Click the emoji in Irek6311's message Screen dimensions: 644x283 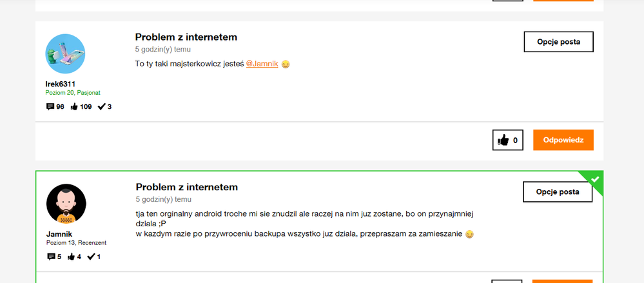[x=286, y=64]
